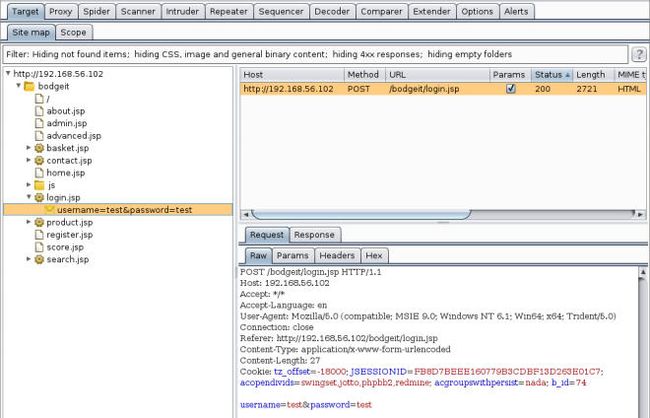Sort by the Status column header arrow
The image size is (650, 418).
tap(568, 75)
